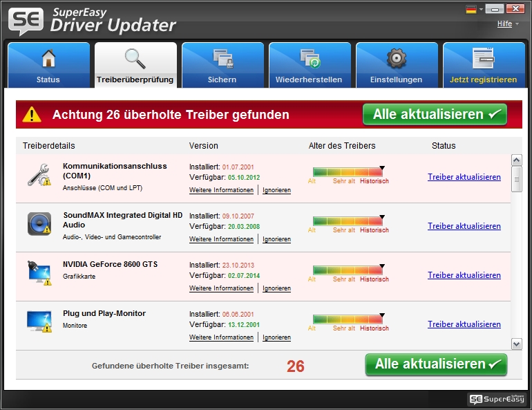
Task: Click the SuperEasy SE logo icon
Action: tap(26, 21)
